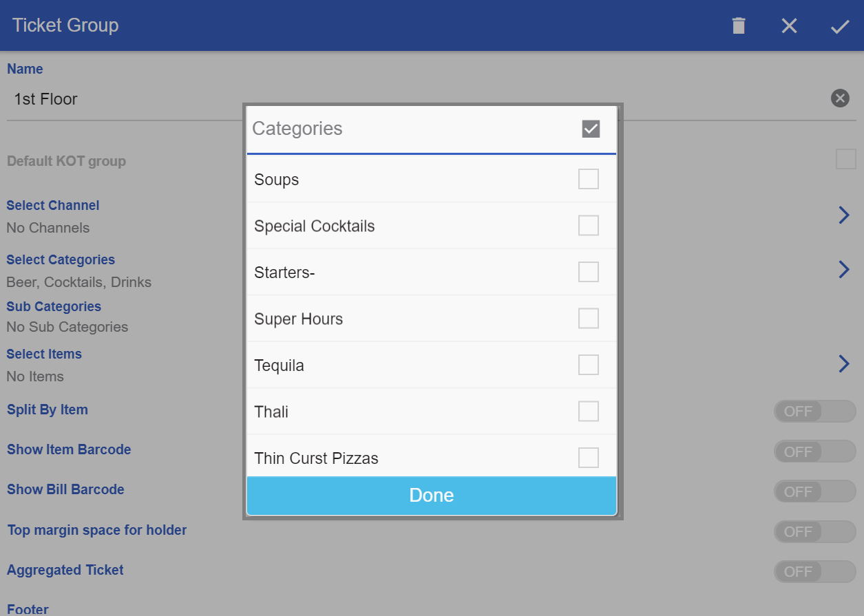Click the Done button

point(432,496)
